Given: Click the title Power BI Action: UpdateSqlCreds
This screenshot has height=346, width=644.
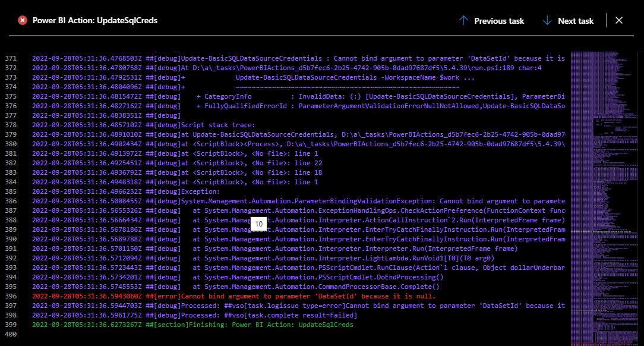Looking at the screenshot, I should pos(95,20).
